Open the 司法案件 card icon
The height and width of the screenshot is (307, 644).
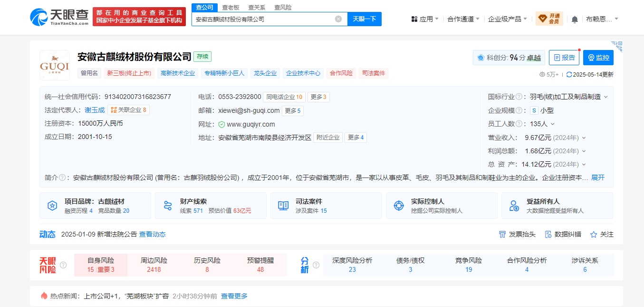pyautogui.click(x=283, y=206)
